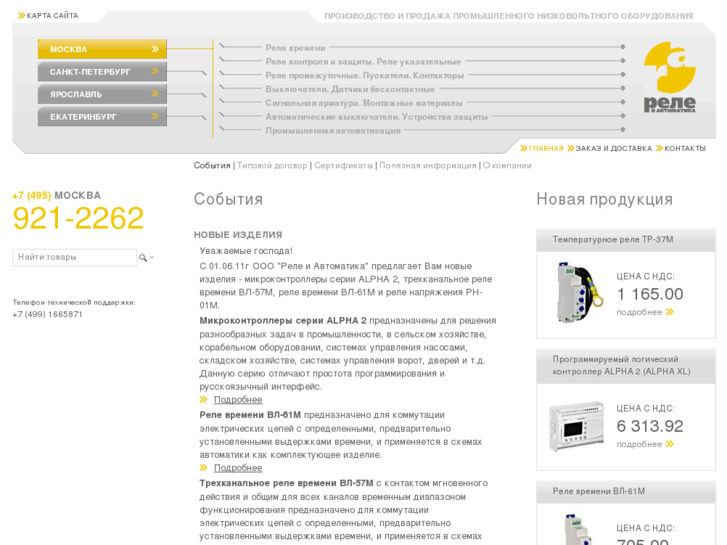
Task: Click the Найти товары search field
Action: point(75,257)
